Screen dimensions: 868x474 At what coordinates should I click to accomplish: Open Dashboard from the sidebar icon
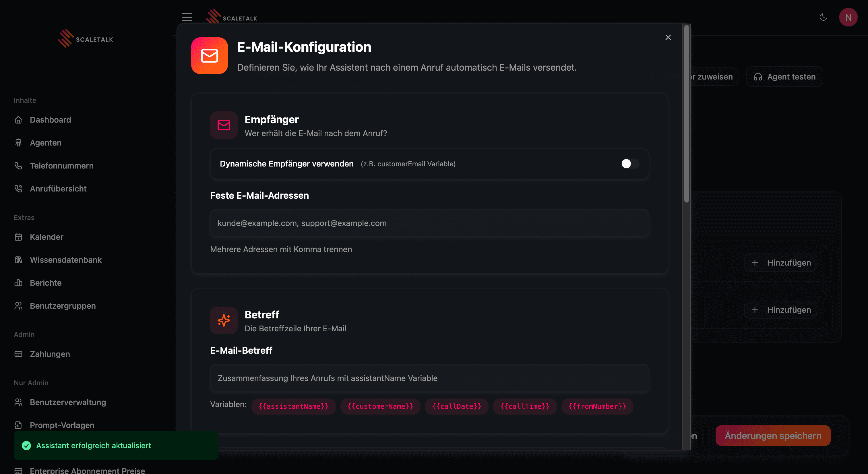pyautogui.click(x=19, y=120)
